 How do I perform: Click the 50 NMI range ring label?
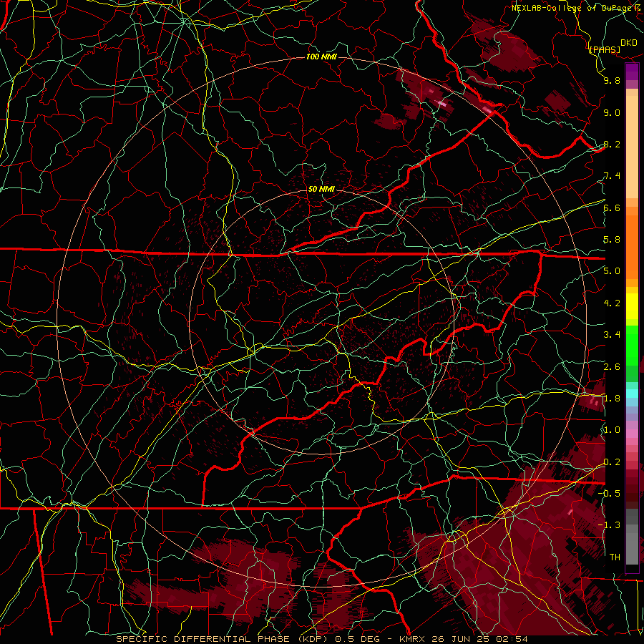tap(321, 189)
